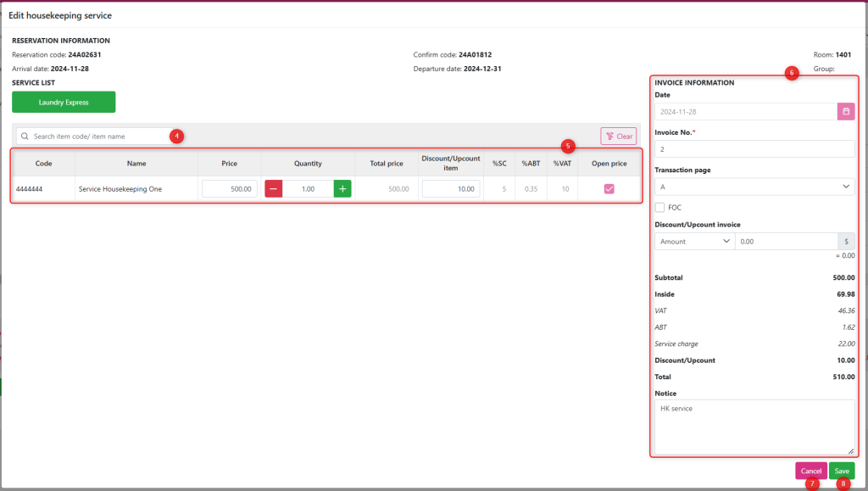Click Cancel to discard changes
This screenshot has width=868, height=491.
810,471
